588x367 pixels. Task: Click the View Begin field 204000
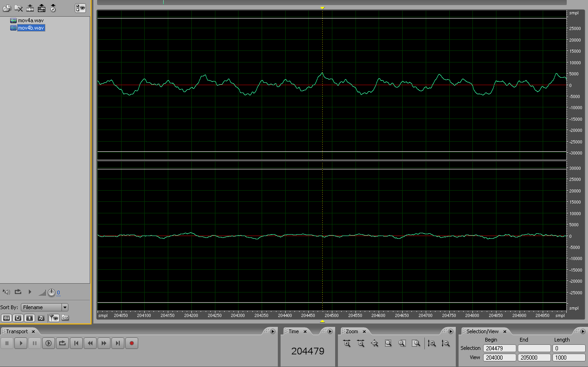[499, 357]
